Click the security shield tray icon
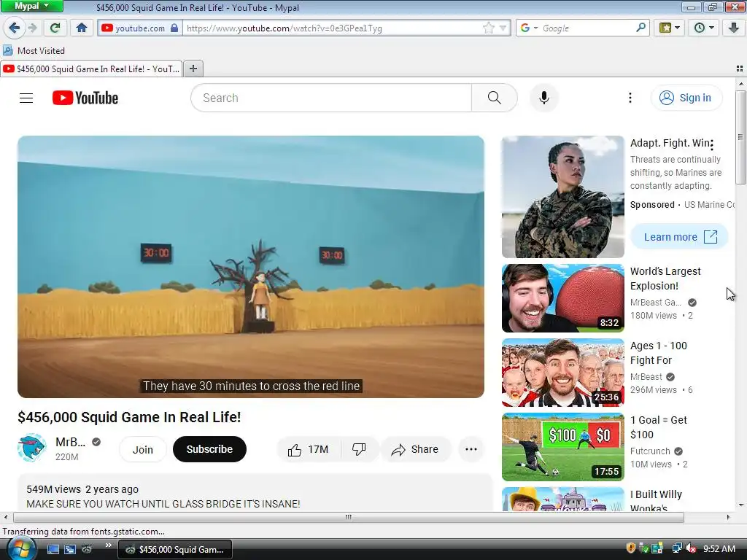Viewport: 747px width, 560px height. [631, 548]
